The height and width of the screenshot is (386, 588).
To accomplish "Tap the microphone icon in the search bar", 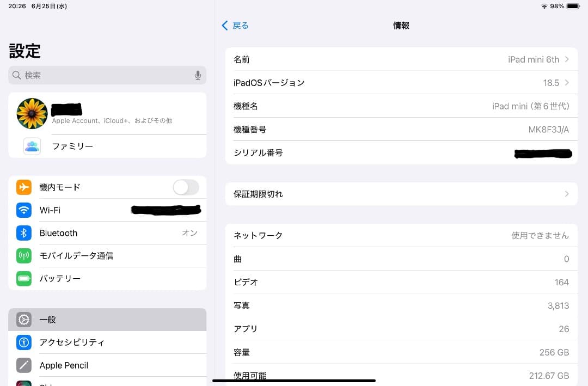I will (x=198, y=75).
